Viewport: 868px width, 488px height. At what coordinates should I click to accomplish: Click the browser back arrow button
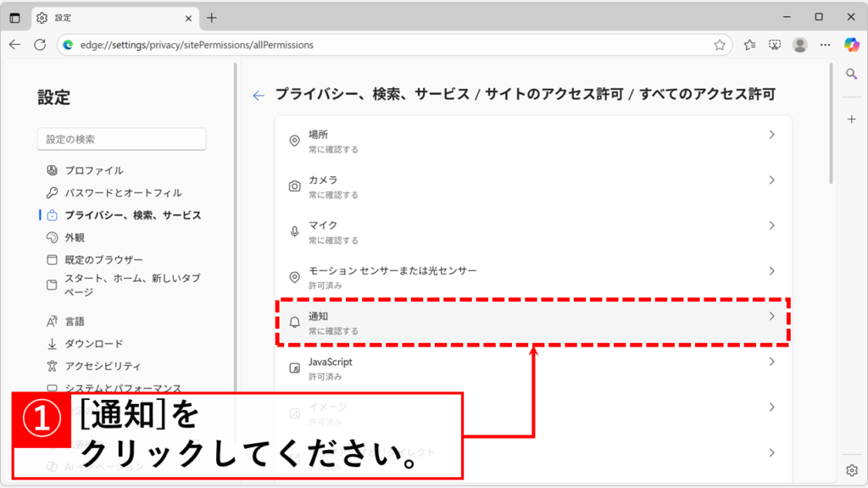tap(15, 45)
